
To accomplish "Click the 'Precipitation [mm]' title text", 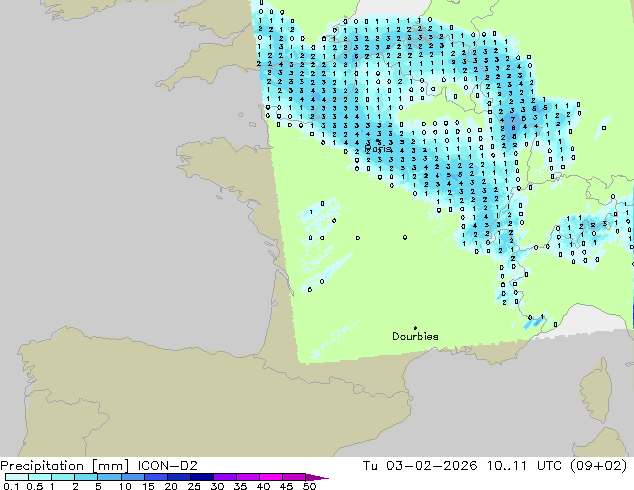I will 65,466.
